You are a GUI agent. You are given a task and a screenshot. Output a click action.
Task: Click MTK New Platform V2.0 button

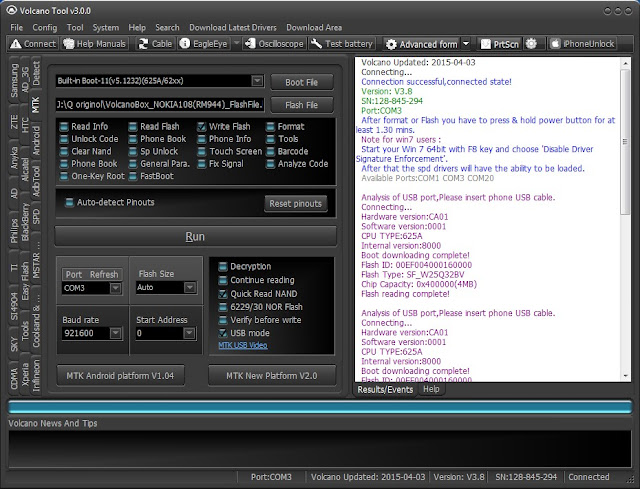(271, 376)
